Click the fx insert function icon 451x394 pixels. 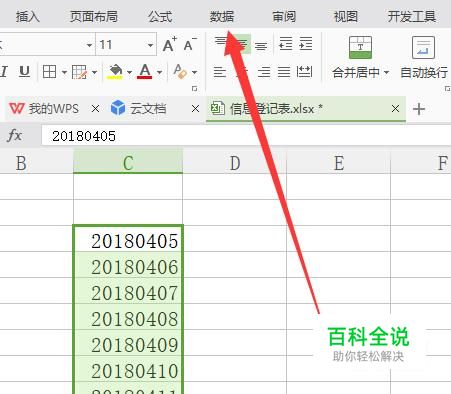click(x=15, y=136)
